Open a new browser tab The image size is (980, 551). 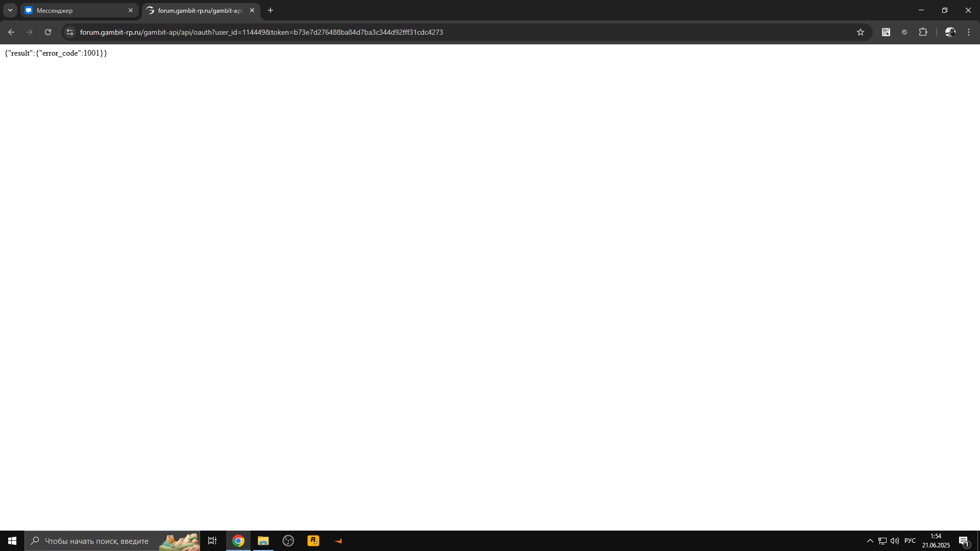(271, 10)
